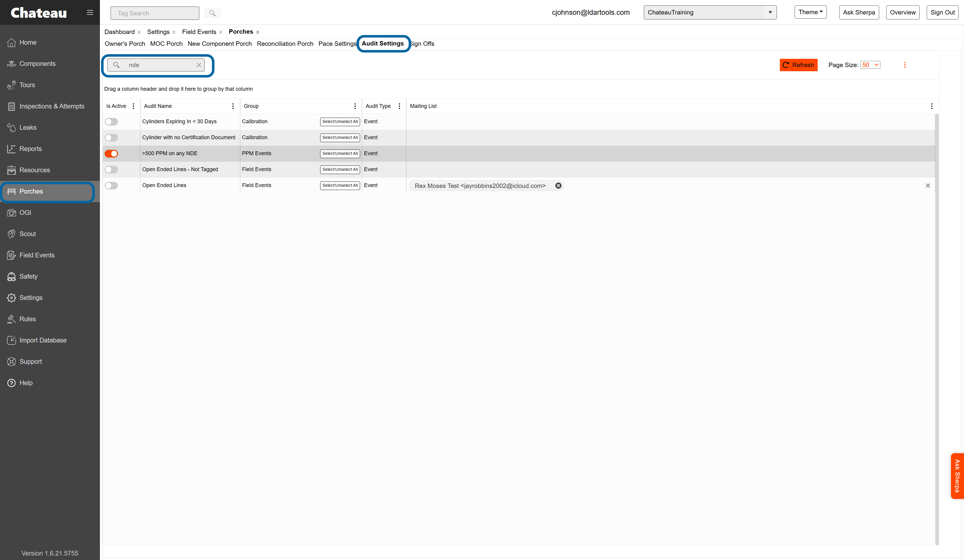The width and height of the screenshot is (964, 560).
Task: Click the grid vertical scrollbar
Action: [x=937, y=329]
